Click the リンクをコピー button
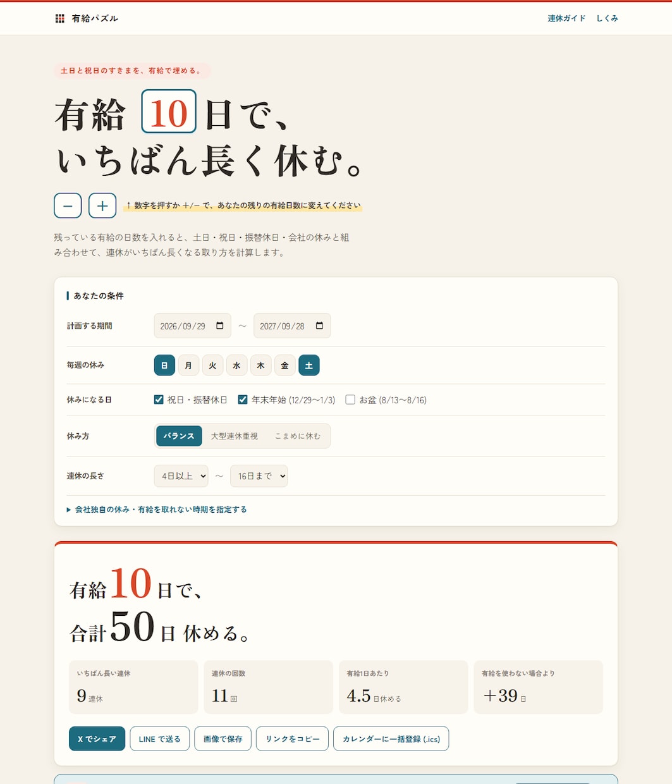This screenshot has height=784, width=672. (x=293, y=739)
